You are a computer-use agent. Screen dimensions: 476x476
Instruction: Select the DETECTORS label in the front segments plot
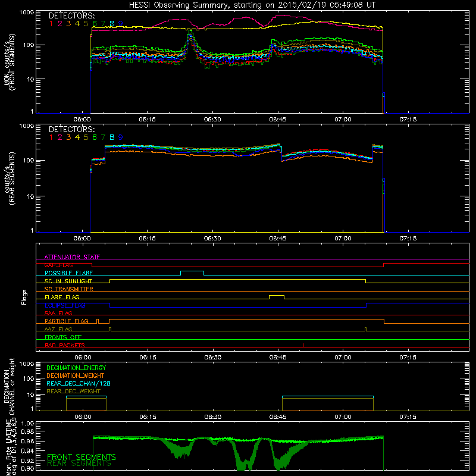(x=71, y=16)
